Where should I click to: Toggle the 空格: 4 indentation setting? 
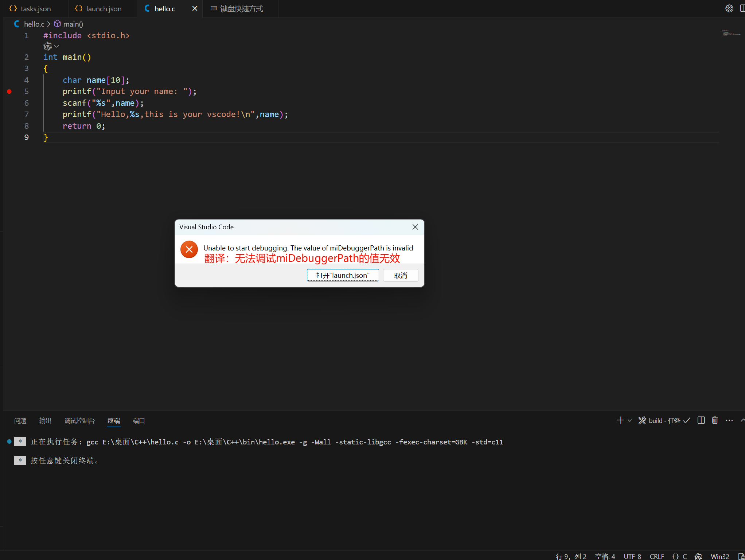605,556
